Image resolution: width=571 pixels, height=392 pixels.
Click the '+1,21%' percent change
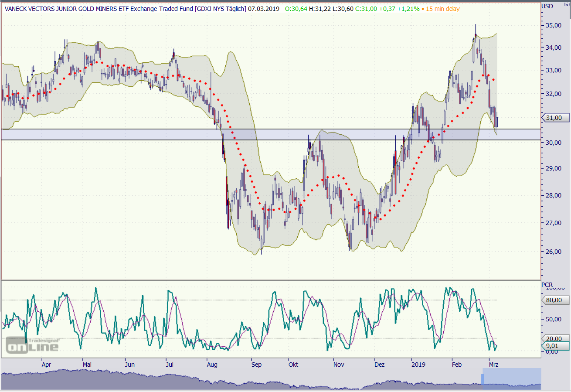(408, 9)
